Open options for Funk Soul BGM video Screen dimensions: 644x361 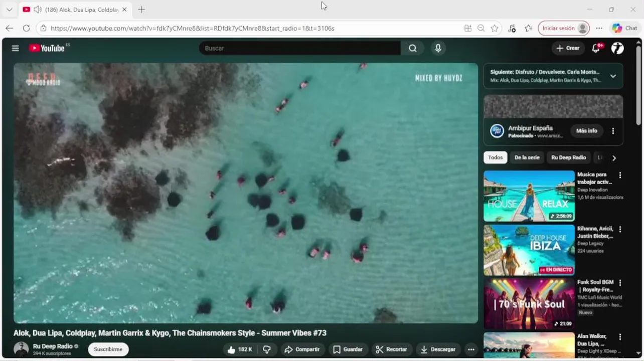(x=620, y=283)
